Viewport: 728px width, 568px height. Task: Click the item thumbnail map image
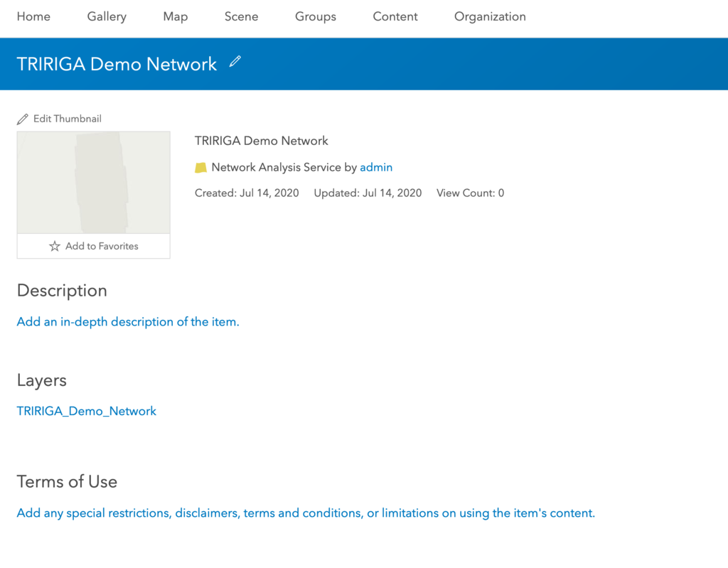[x=93, y=183]
